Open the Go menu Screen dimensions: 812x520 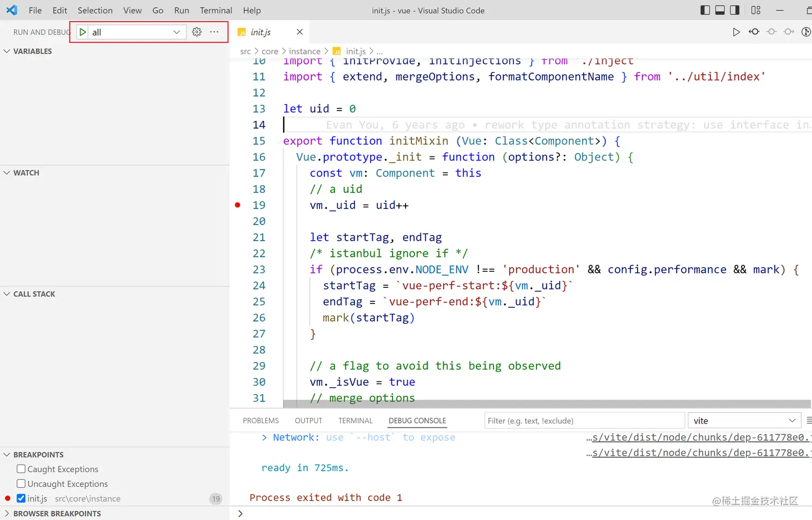(x=158, y=10)
